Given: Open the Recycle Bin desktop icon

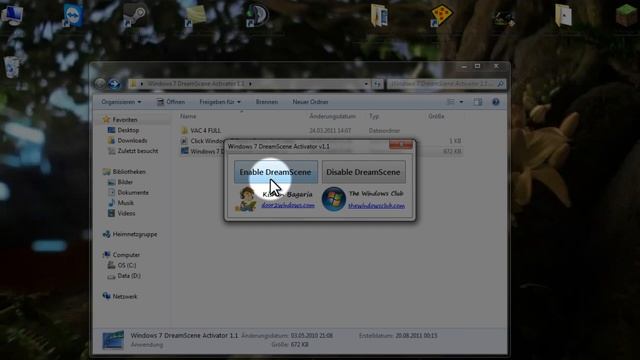Looking at the screenshot, I should click(12, 67).
